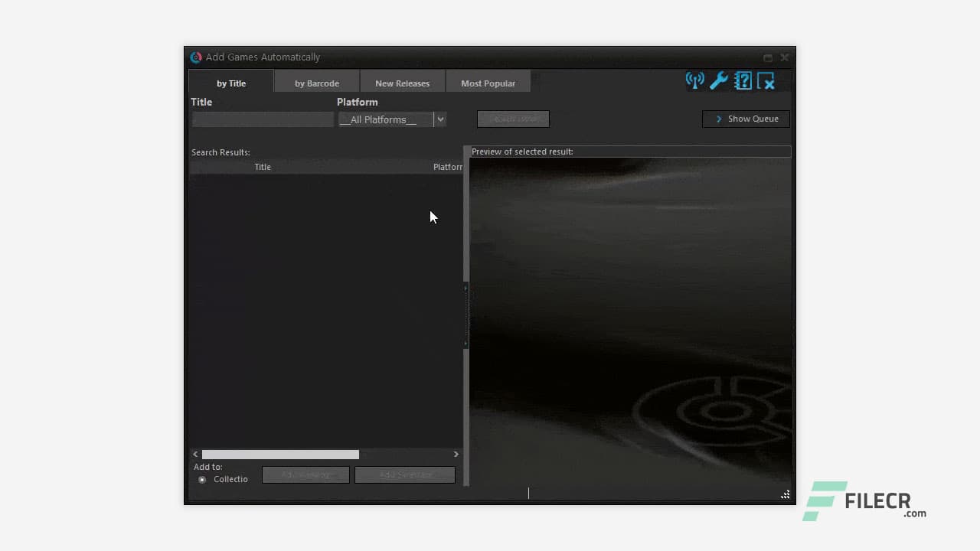Click the wireless antenna icon in the toolbar
980x551 pixels.
694,80
